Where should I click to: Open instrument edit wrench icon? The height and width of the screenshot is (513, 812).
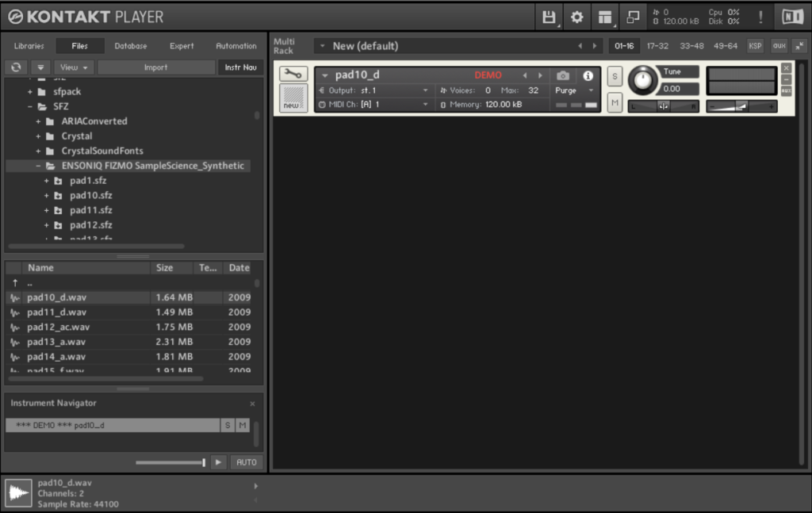[293, 74]
